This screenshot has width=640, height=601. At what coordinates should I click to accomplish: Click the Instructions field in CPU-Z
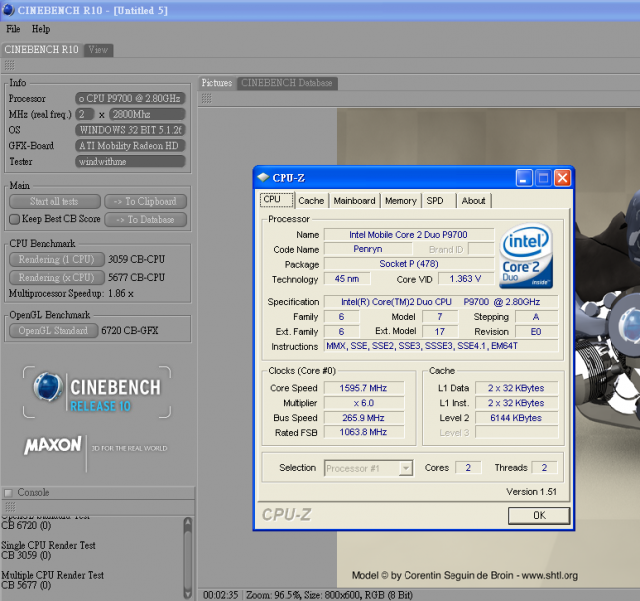pyautogui.click(x=441, y=346)
